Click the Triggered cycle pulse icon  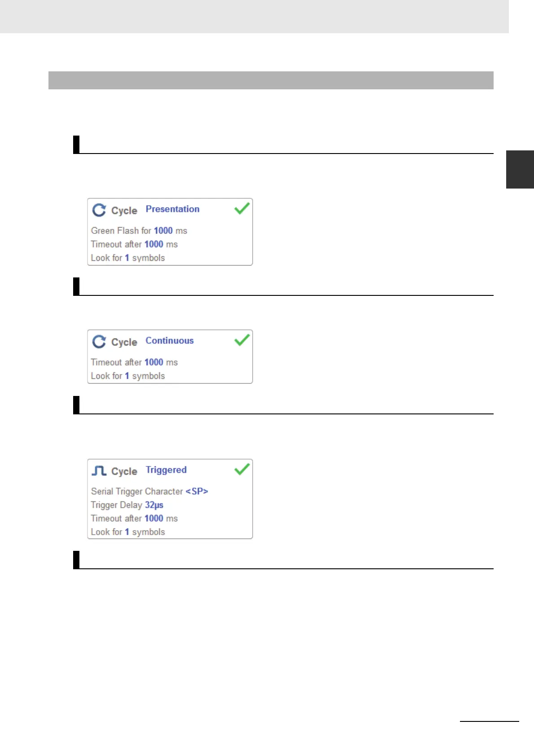(99, 470)
